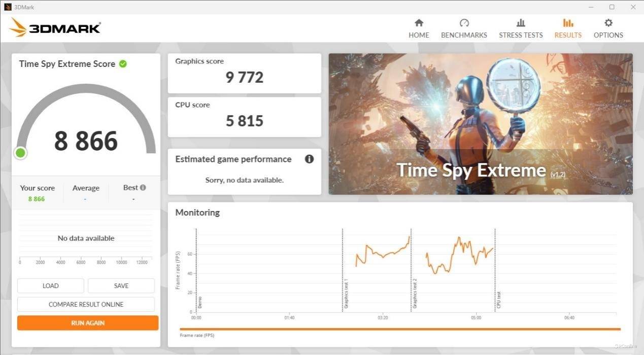The image size is (644, 355).
Task: Click the info icon beside Estimated game performance
Action: point(309,159)
